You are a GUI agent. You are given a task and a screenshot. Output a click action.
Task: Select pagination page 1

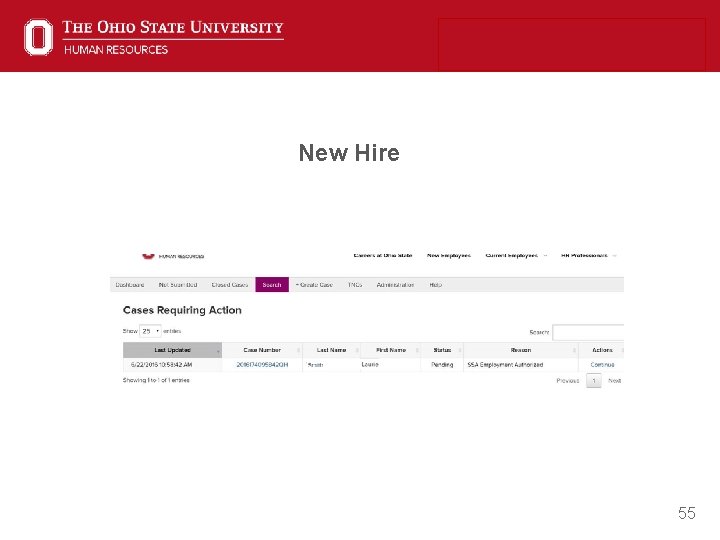click(594, 381)
